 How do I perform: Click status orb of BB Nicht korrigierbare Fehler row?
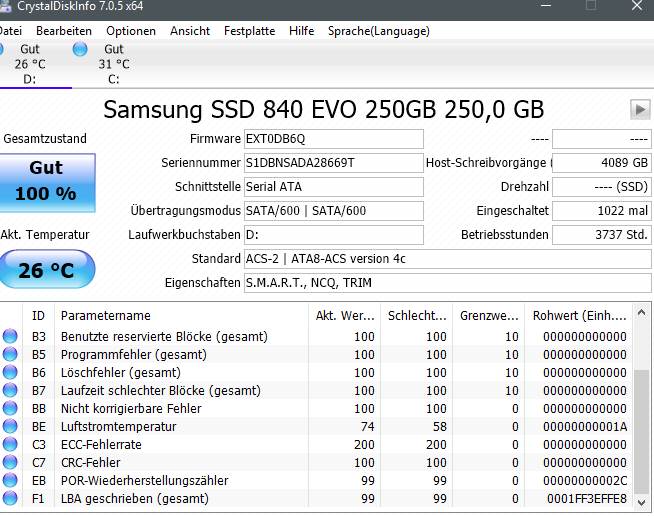tap(10, 408)
